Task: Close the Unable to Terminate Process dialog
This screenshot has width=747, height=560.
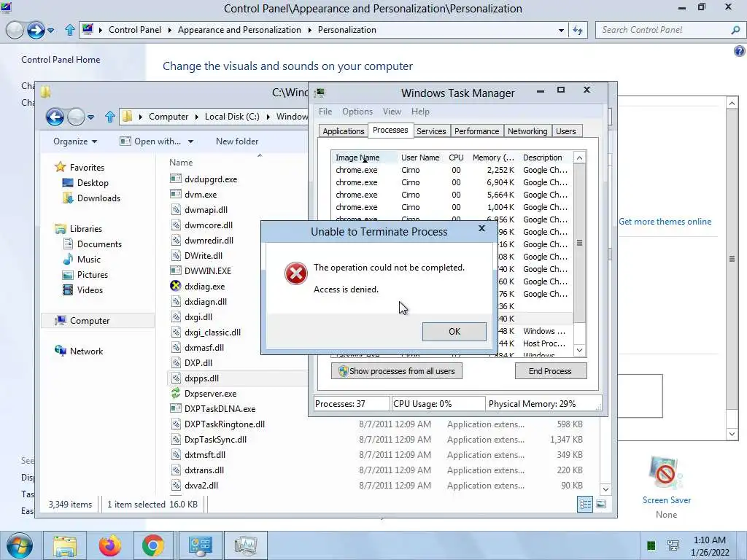Action: (x=481, y=228)
